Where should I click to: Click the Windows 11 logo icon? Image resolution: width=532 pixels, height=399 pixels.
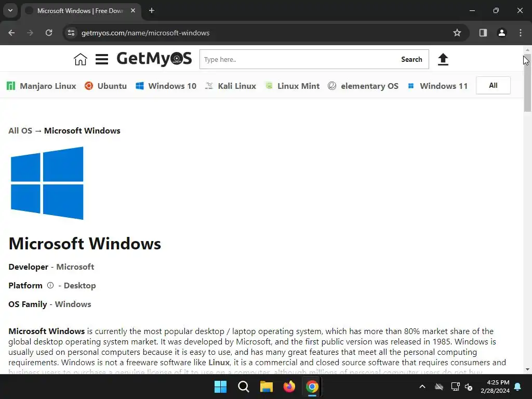[411, 86]
